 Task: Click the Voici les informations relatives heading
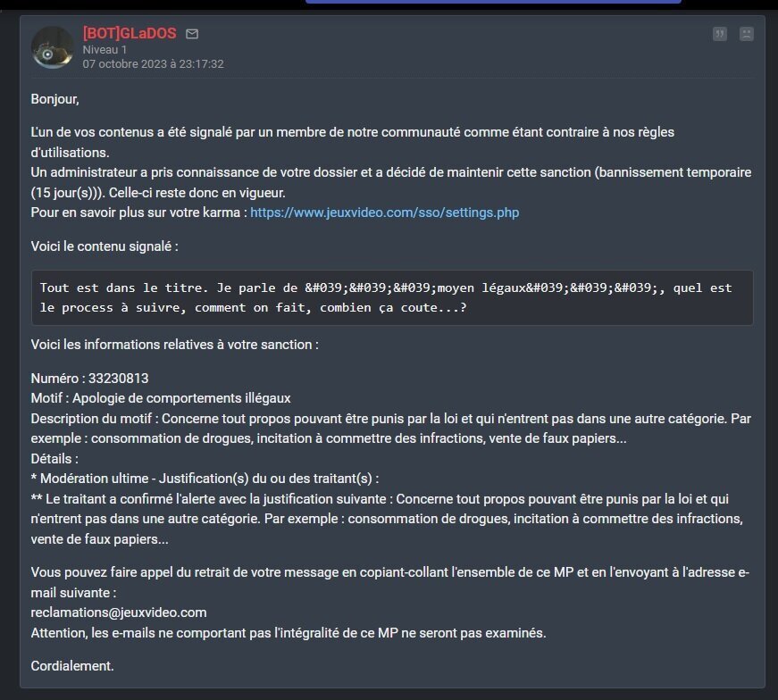click(175, 345)
